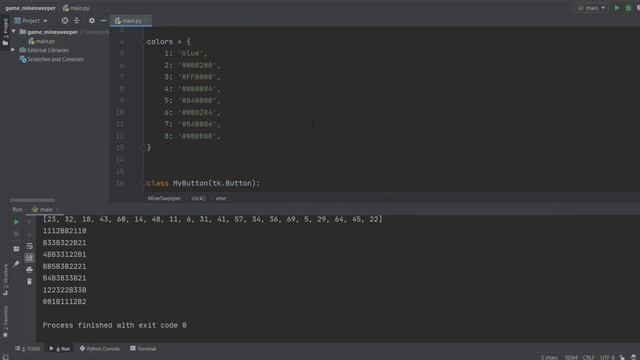Viewport: 640px width, 360px height.
Task: Click the down-arrow stack trace icon in Run panel
Action: click(x=29, y=234)
